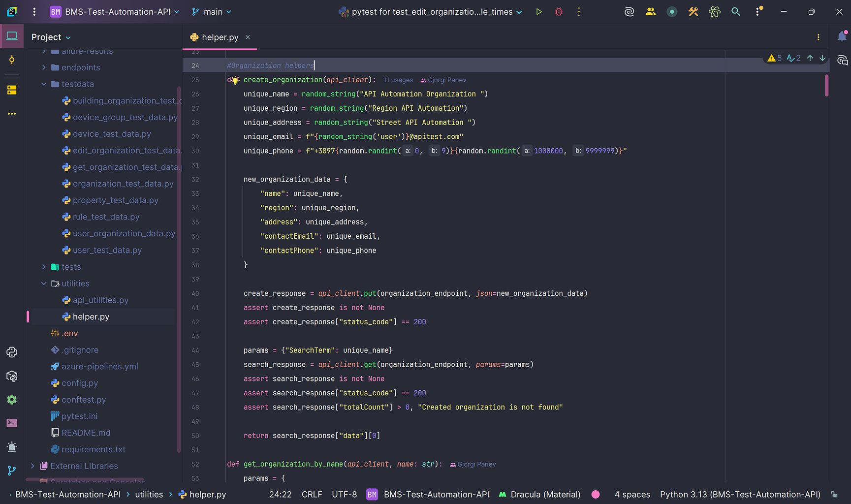Open the Terminal tool window
The height and width of the screenshot is (504, 851).
coord(12,423)
